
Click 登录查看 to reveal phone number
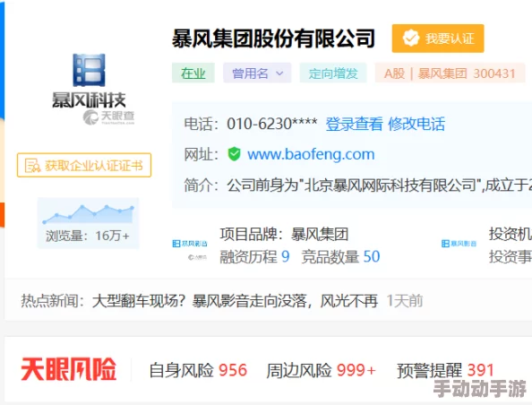click(354, 124)
